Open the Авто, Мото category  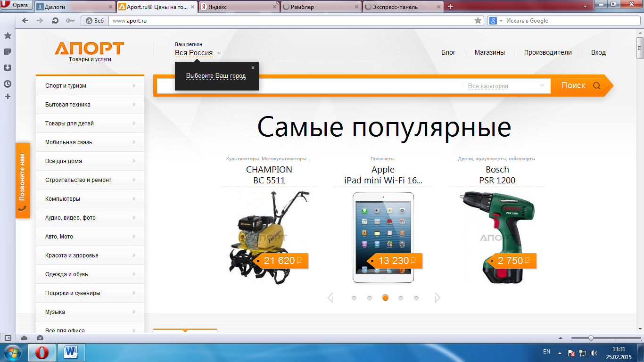90,237
